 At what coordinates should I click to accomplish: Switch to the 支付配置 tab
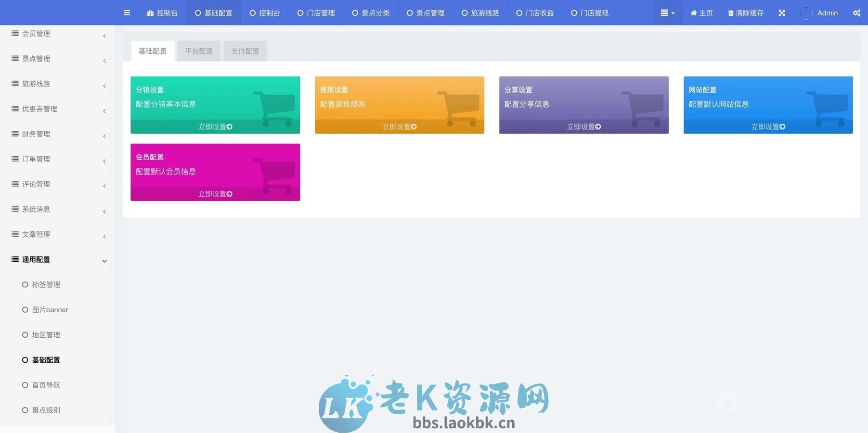click(x=245, y=51)
